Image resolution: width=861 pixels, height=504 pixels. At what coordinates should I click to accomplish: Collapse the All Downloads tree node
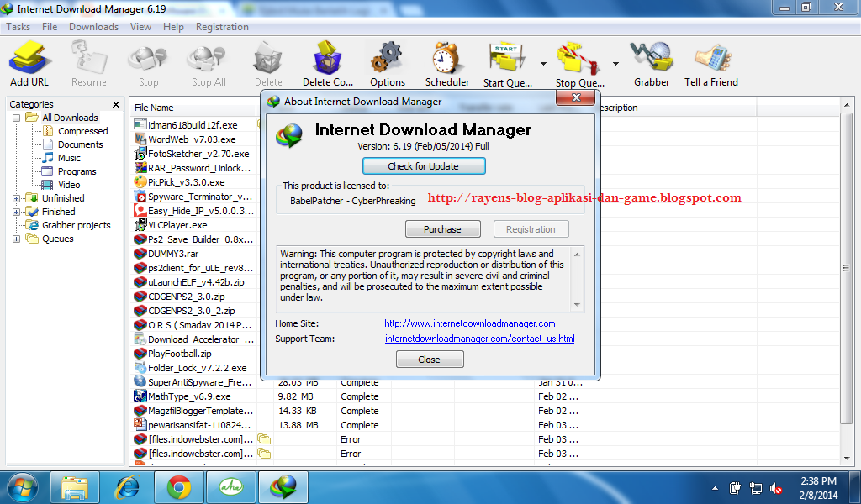(17, 118)
